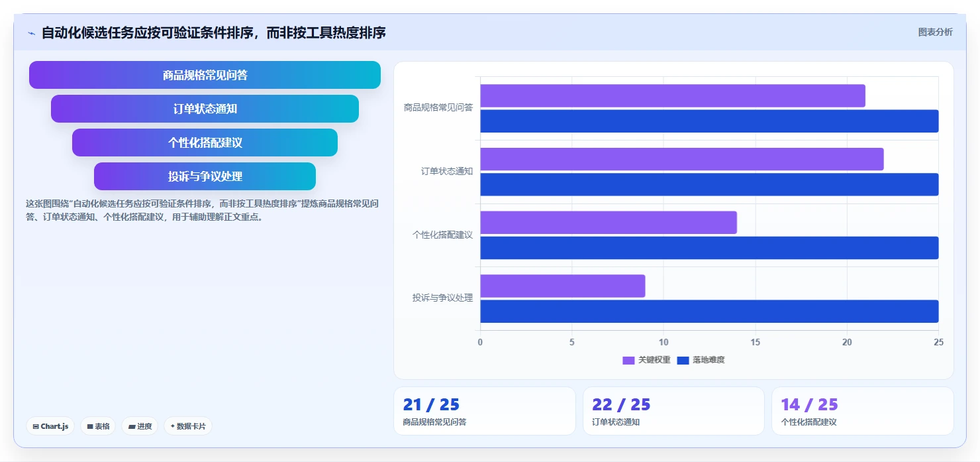Toggle the 落地难度 legend entry
Screen dimensions: 980x462
(701, 360)
